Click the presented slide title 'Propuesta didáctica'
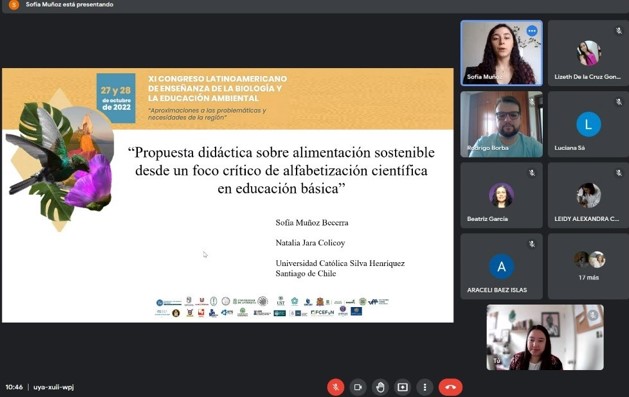Image resolution: width=629 pixels, height=397 pixels. pos(281,170)
